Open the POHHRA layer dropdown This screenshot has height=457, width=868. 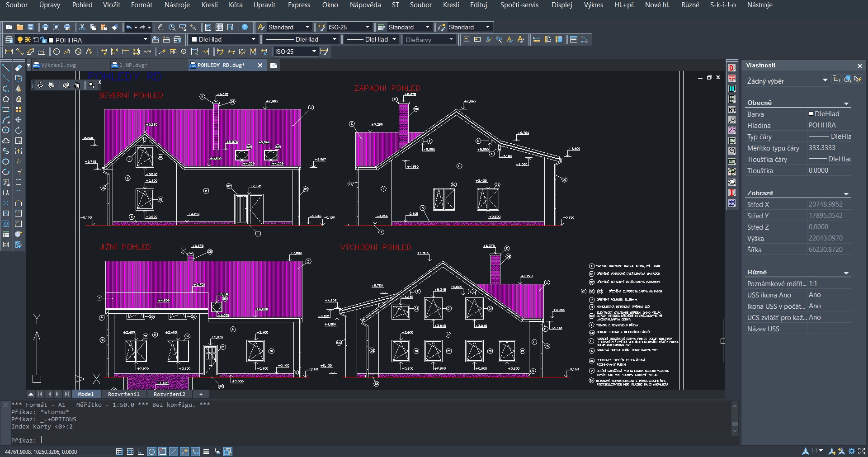(146, 40)
